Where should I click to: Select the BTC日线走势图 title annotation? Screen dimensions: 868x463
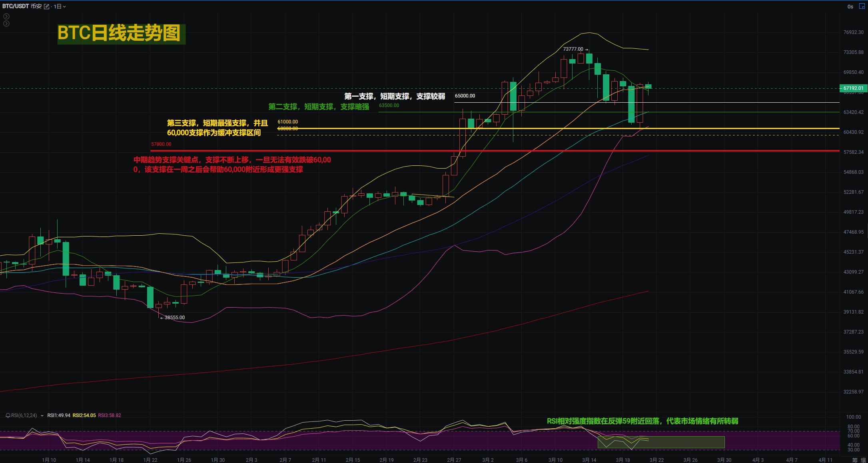tap(120, 34)
